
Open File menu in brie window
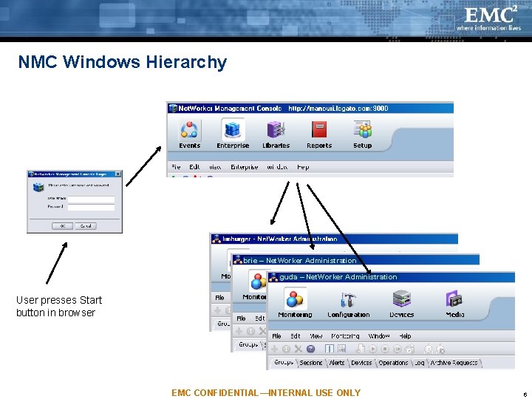coord(241,318)
